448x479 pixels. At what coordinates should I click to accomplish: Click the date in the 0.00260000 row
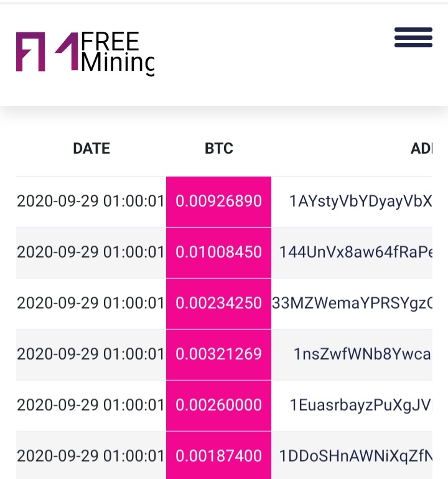click(x=90, y=406)
